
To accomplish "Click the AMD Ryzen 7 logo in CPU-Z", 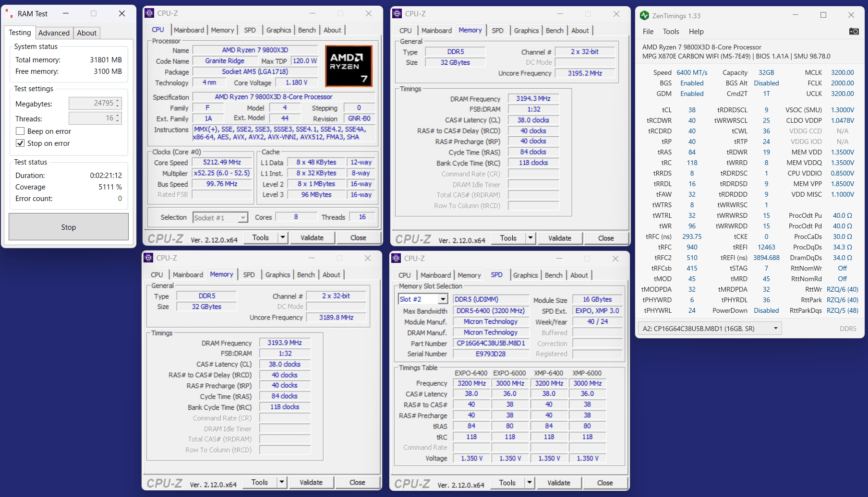I will click(349, 66).
